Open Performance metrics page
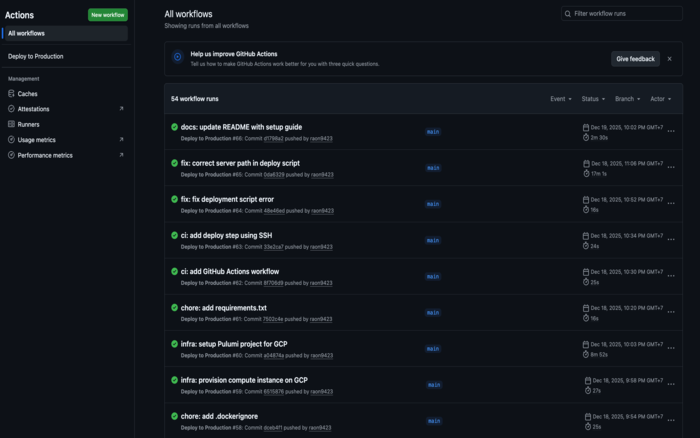The image size is (700, 438). click(45, 155)
